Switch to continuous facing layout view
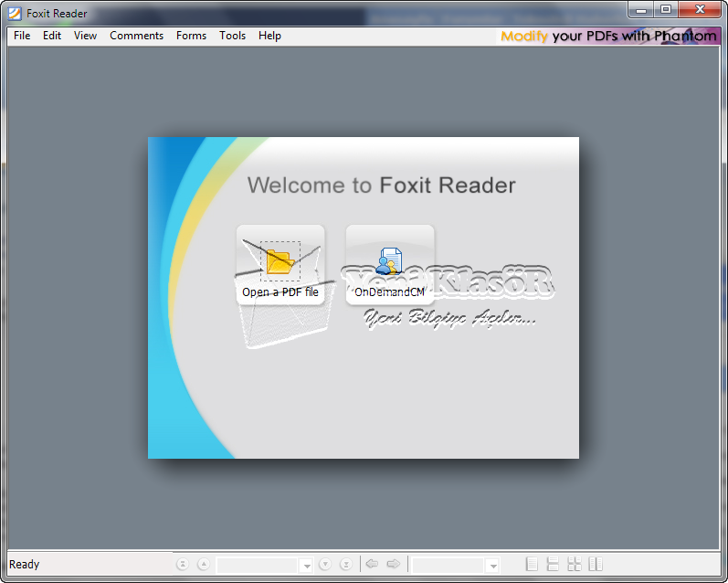 (575, 565)
